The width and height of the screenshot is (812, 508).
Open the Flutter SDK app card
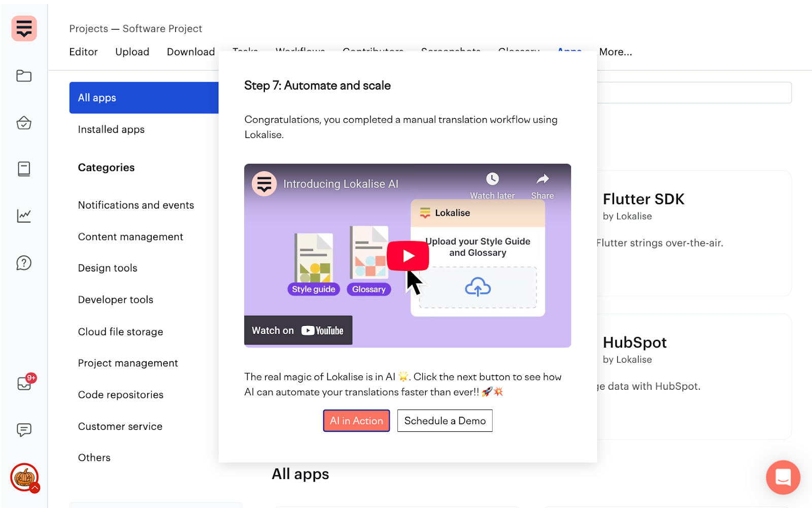(x=694, y=233)
